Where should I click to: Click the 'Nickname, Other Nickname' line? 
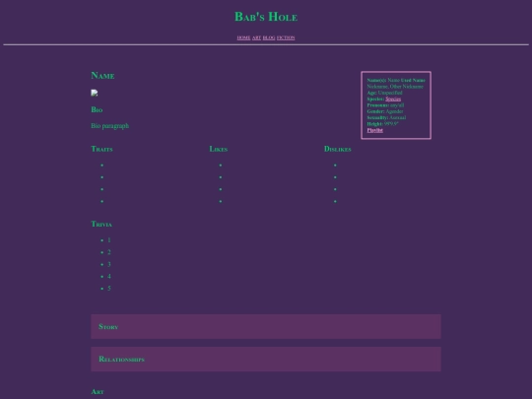click(x=395, y=87)
